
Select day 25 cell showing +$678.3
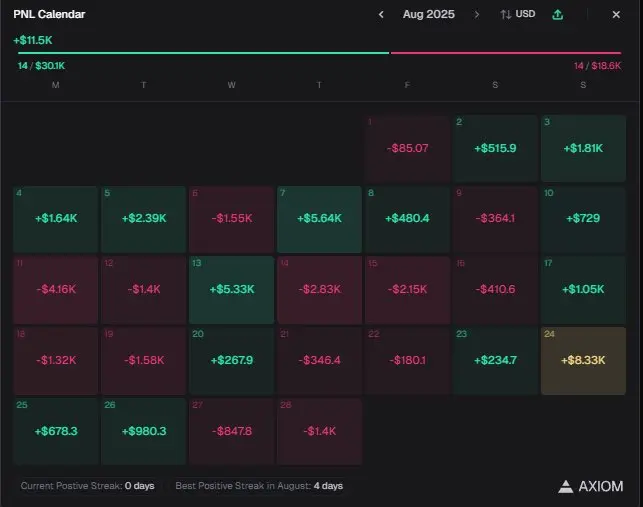tap(56, 432)
